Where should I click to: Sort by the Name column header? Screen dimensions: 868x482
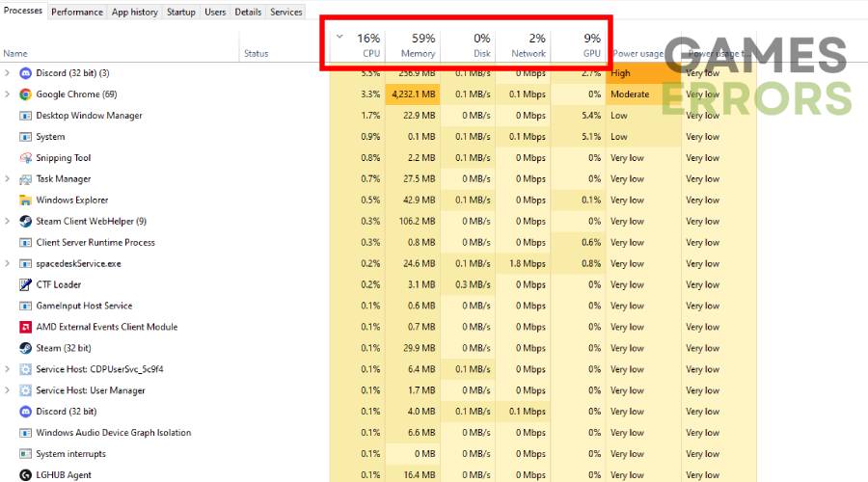point(15,54)
